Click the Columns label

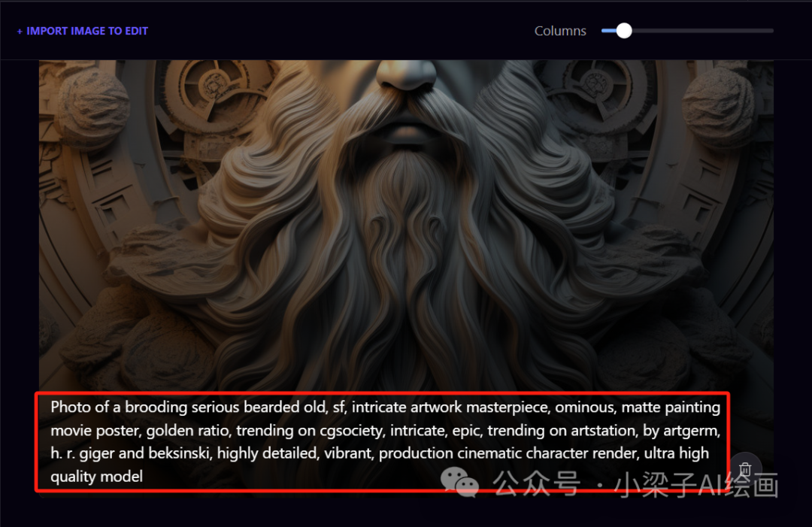pos(560,31)
